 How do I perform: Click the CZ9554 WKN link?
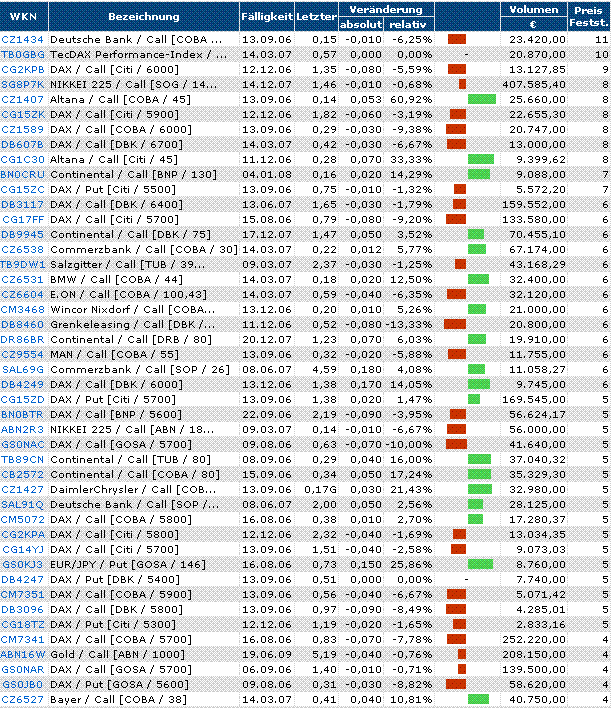click(23, 354)
